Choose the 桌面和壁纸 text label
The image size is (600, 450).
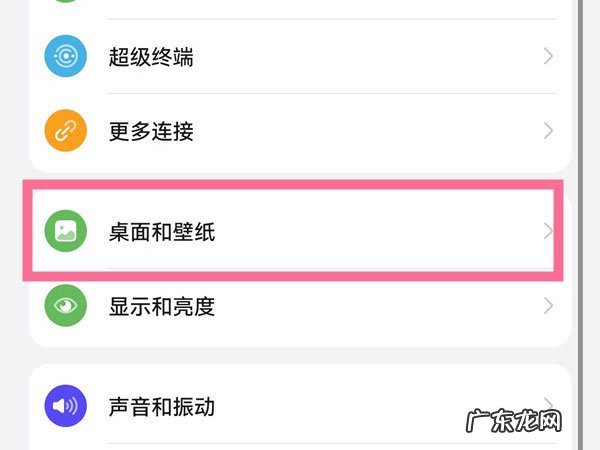pos(162,233)
